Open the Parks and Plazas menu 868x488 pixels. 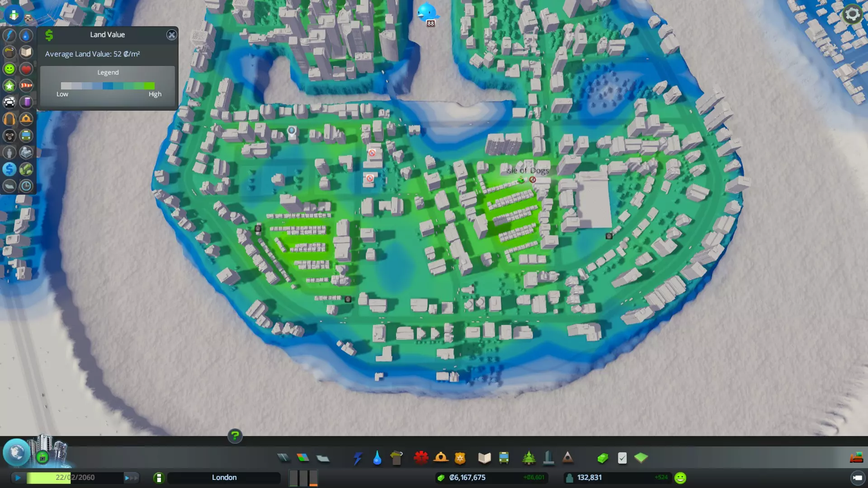pos(528,458)
